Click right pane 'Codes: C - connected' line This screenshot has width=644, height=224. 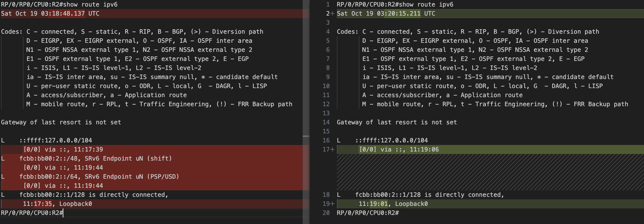tap(468, 32)
